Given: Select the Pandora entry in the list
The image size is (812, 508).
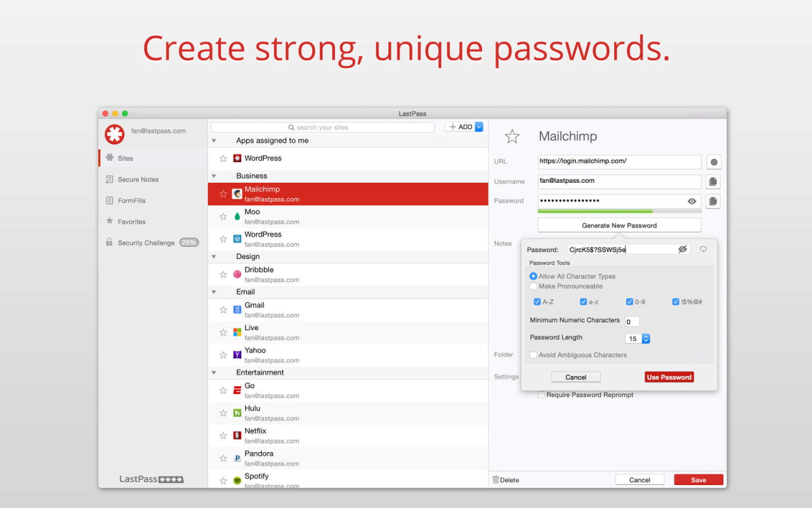Looking at the screenshot, I should (x=348, y=458).
